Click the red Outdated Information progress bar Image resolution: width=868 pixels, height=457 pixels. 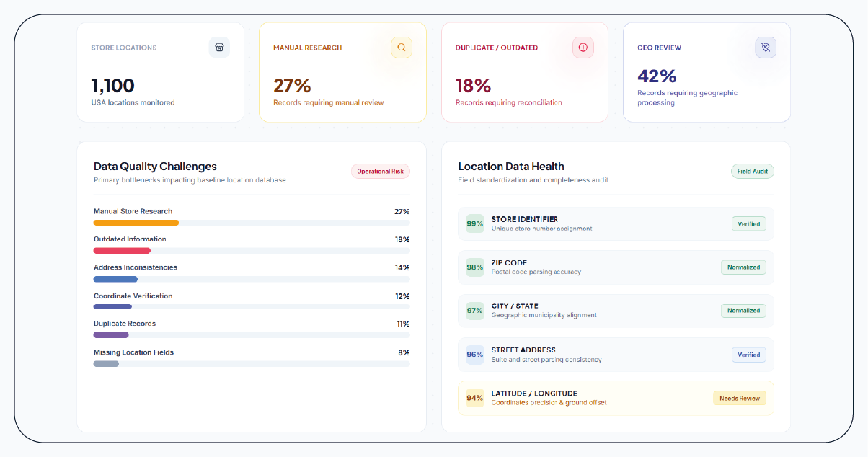[x=122, y=251]
